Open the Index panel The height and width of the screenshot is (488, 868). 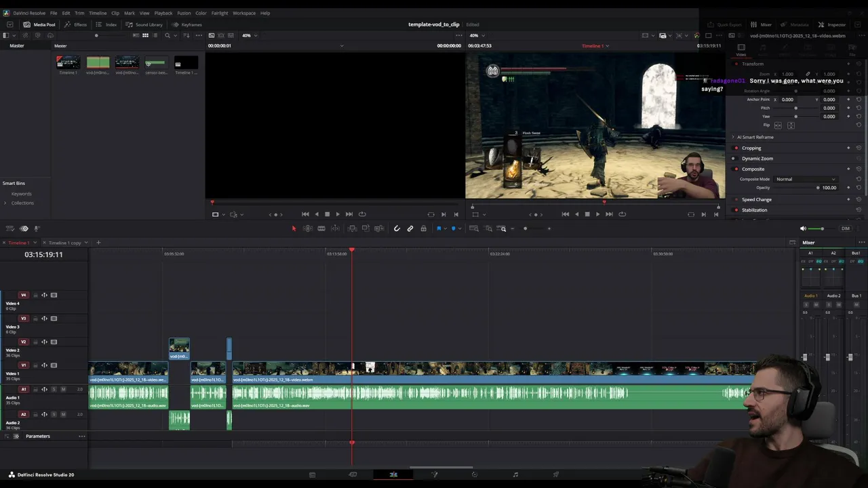pyautogui.click(x=106, y=24)
